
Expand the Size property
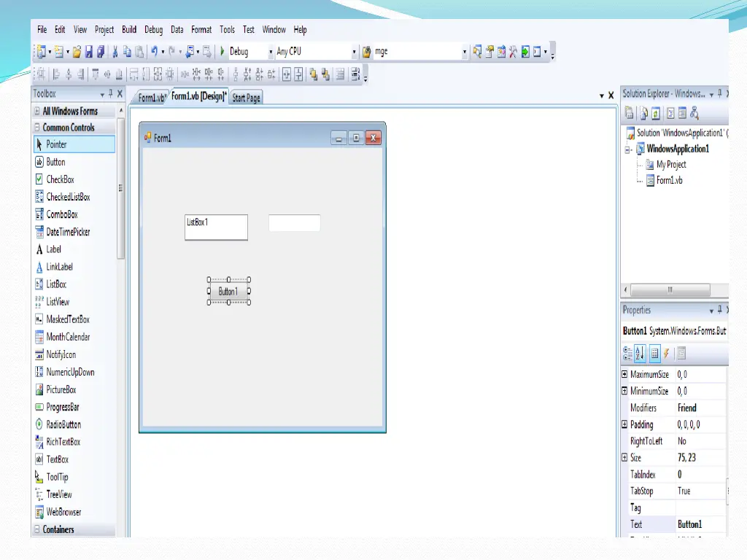(624, 458)
